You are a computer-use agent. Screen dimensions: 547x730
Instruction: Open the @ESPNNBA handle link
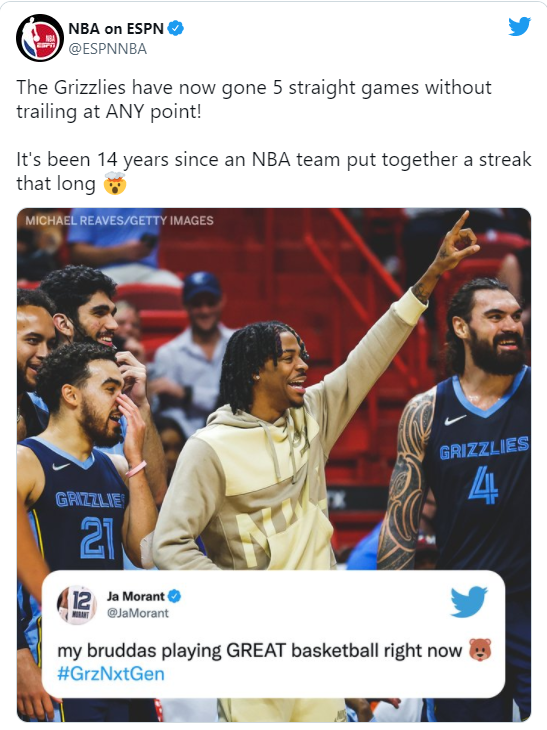coord(108,49)
